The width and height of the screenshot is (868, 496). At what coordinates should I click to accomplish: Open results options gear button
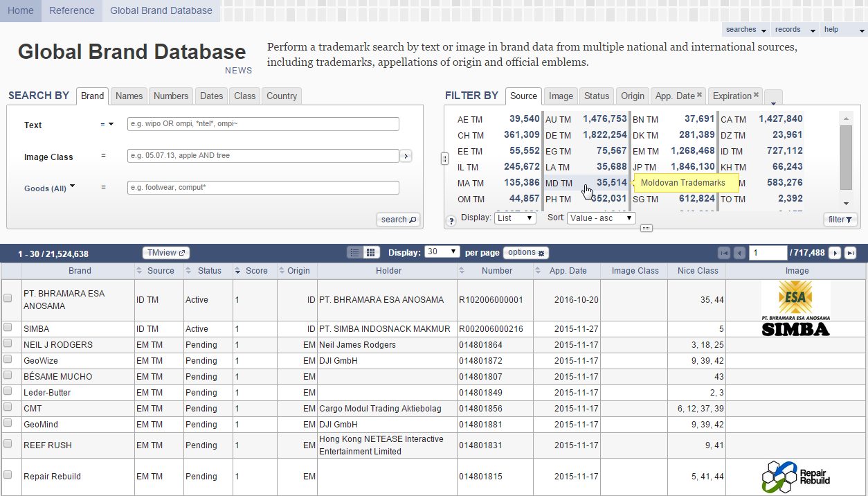coord(526,253)
